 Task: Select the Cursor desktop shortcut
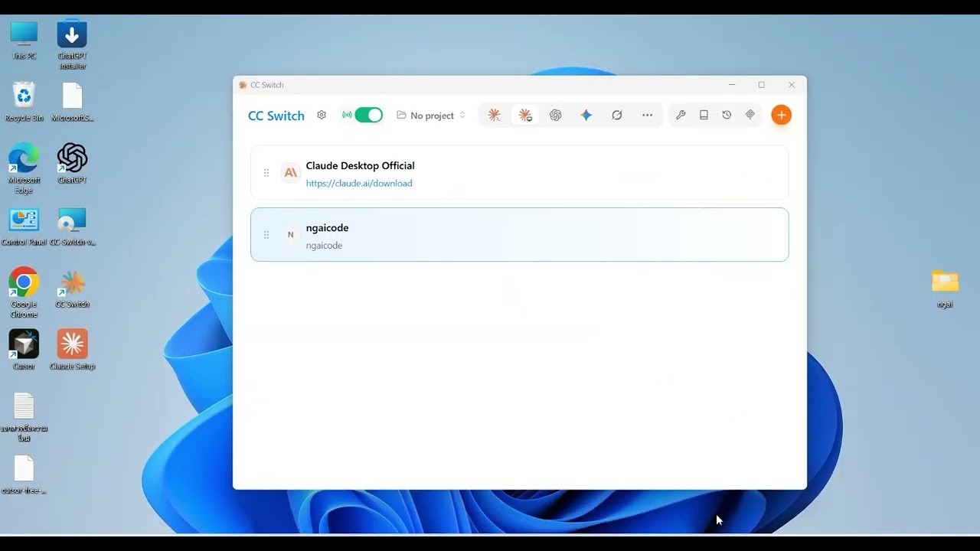point(24,350)
